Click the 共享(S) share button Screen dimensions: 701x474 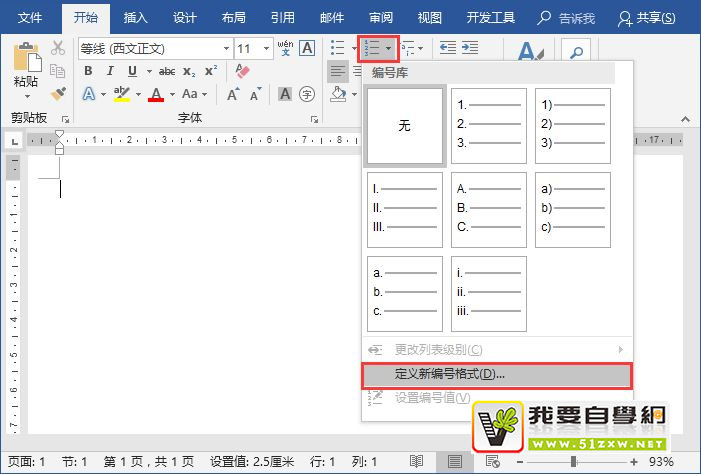click(646, 18)
